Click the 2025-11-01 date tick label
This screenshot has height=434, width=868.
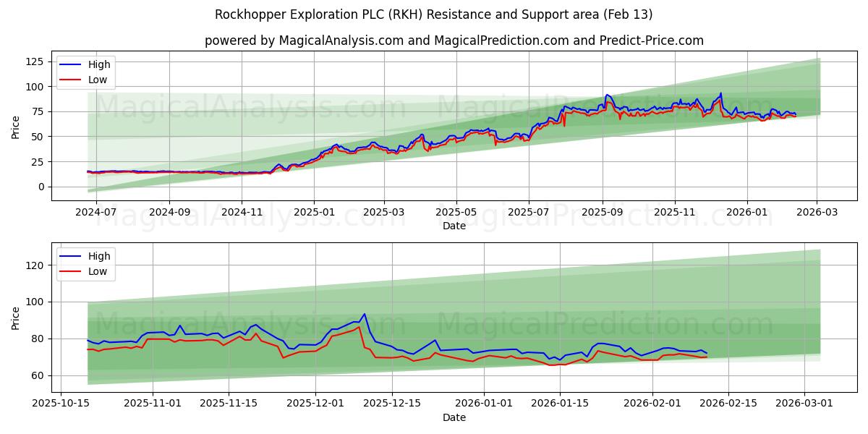point(153,404)
